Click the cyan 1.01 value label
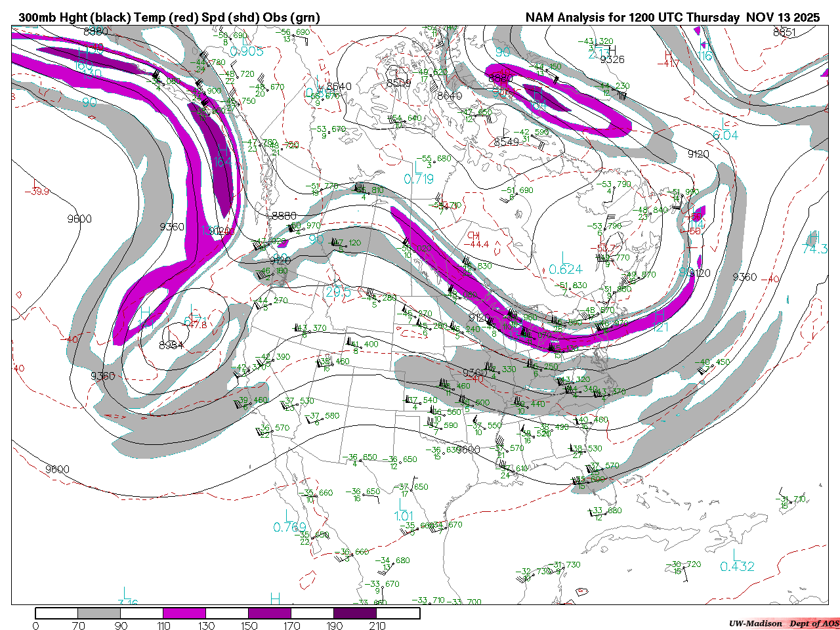The height and width of the screenshot is (630, 840). (x=404, y=516)
